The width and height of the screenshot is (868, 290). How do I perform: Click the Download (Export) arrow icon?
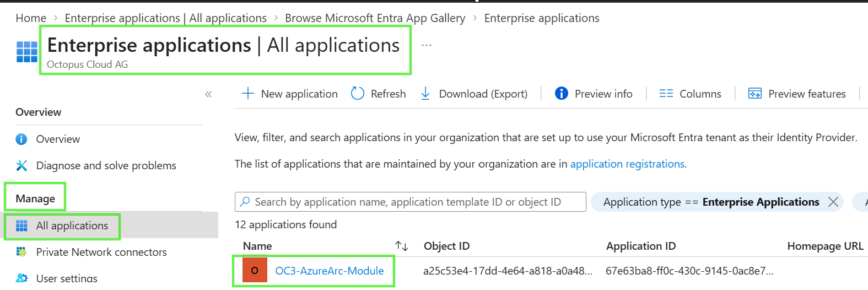tap(425, 94)
